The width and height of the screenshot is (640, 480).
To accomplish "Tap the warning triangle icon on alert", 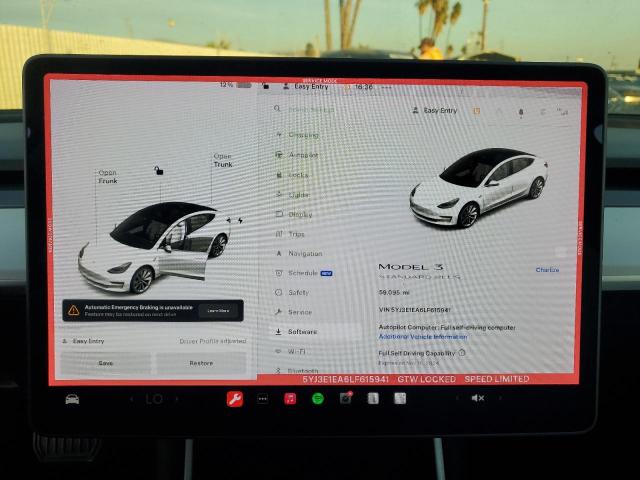I will tap(74, 310).
